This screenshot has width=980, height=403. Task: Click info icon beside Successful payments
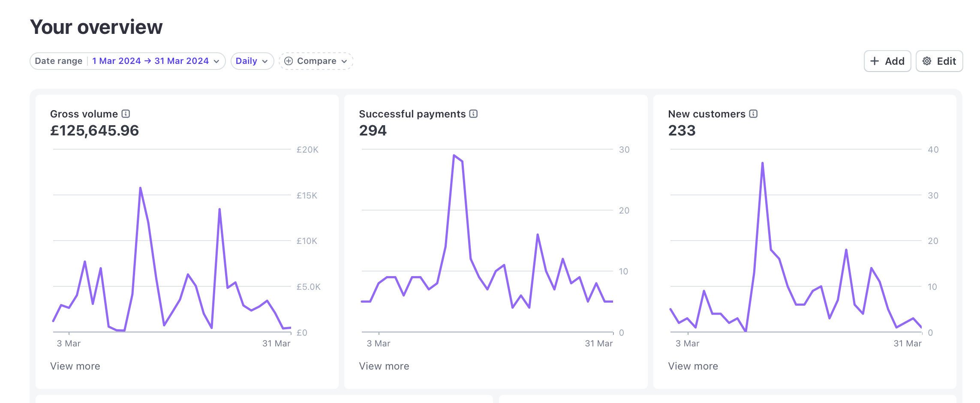473,114
